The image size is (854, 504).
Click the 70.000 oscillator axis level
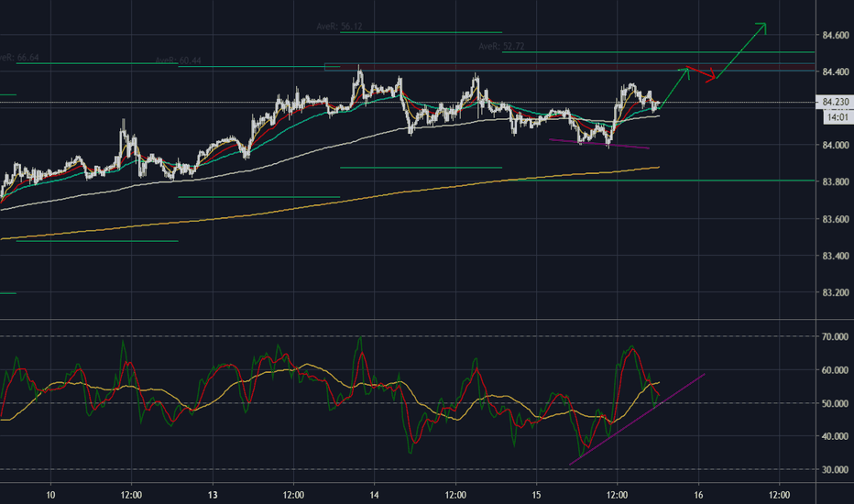834,337
